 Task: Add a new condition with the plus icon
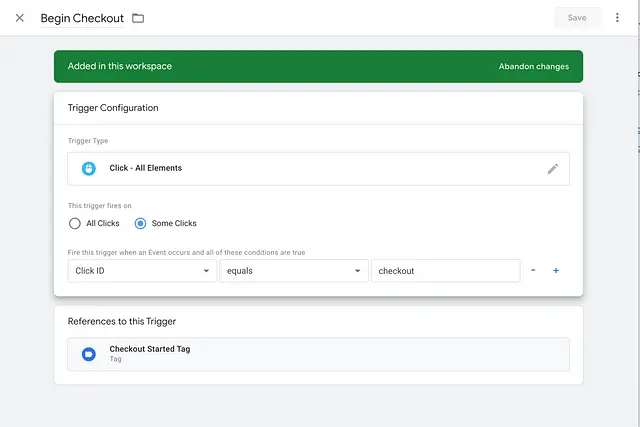(x=556, y=271)
